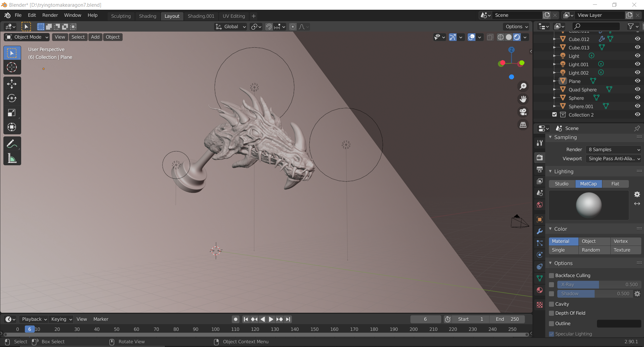Viewport: 644px width, 347px height.
Task: Toggle the viewport camera view icon
Action: [x=523, y=112]
